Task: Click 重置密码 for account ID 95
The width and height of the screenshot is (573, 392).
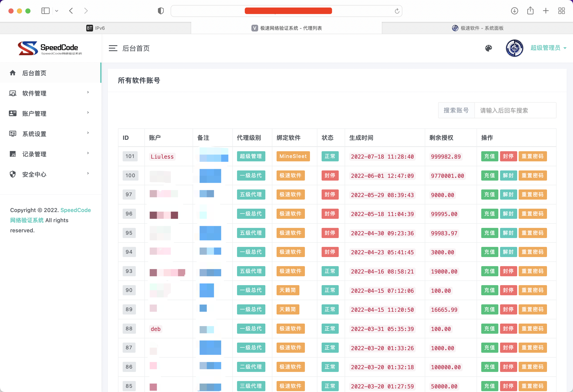Action: (x=533, y=233)
